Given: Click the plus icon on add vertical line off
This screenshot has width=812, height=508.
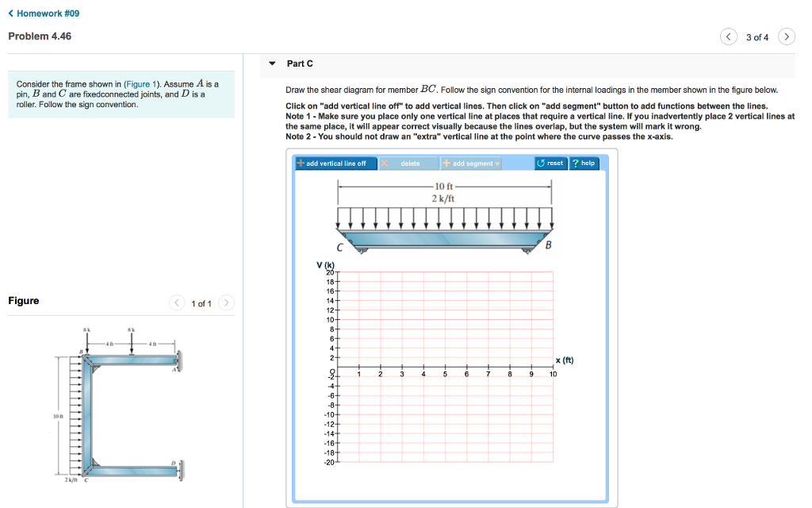Looking at the screenshot, I should pos(301,163).
